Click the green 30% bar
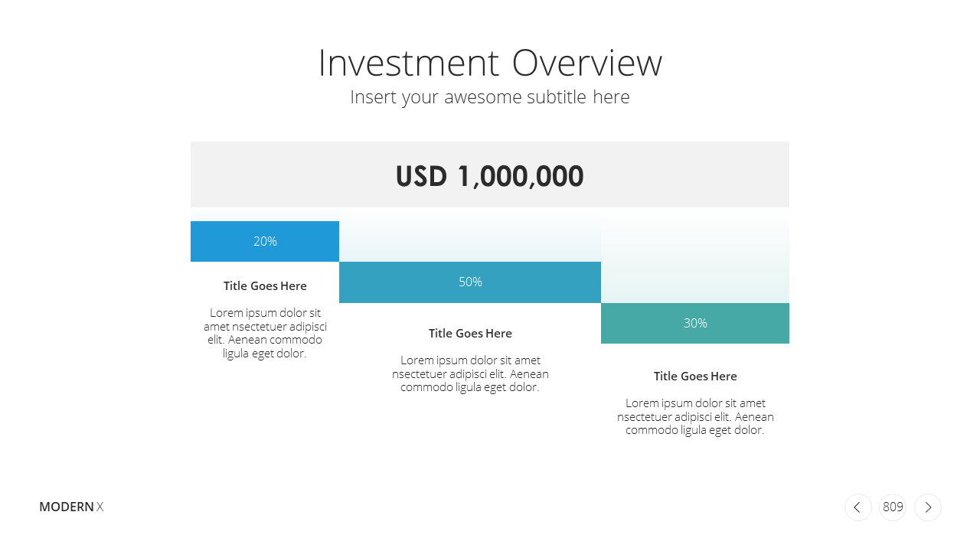The image size is (980, 551). pos(695,323)
